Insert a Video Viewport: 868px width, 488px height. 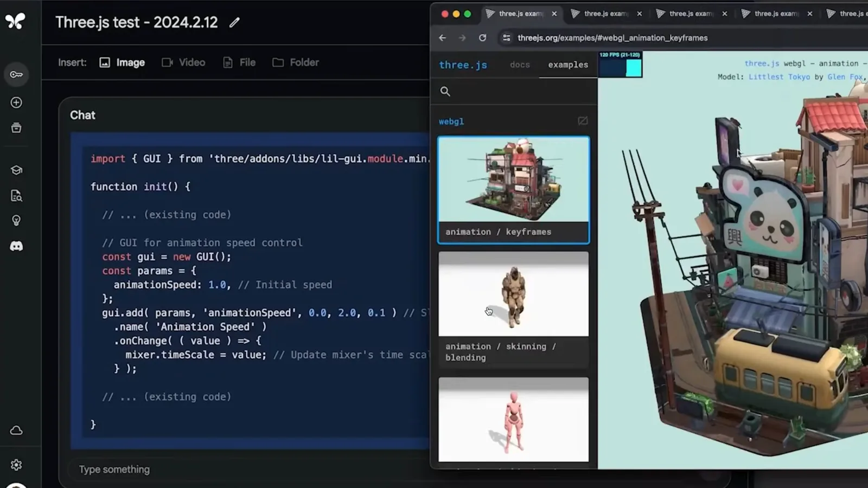(x=183, y=62)
